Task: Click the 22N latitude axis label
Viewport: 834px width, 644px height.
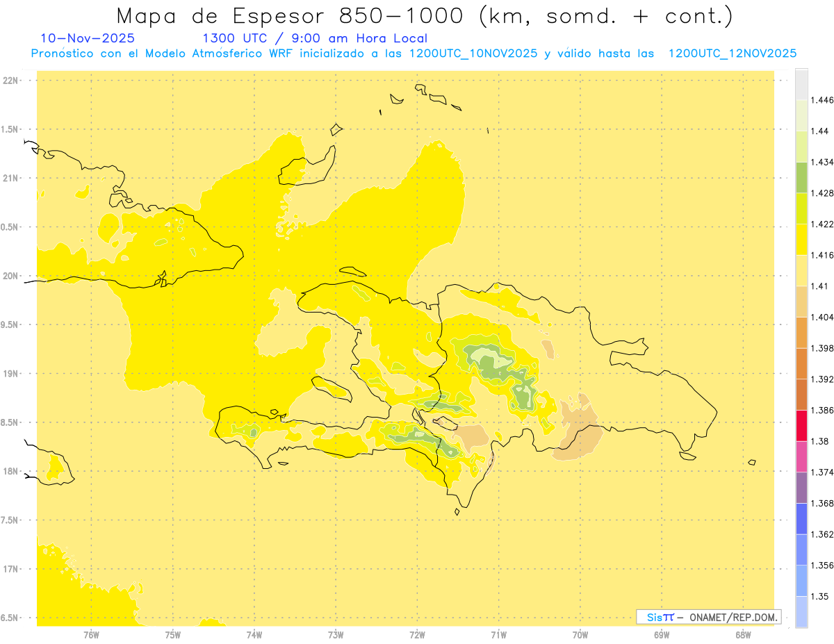Action: [x=11, y=81]
